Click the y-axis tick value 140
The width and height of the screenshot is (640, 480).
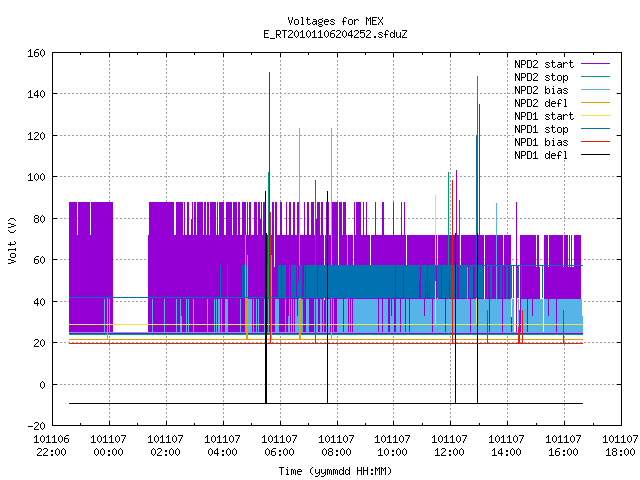pos(36,94)
